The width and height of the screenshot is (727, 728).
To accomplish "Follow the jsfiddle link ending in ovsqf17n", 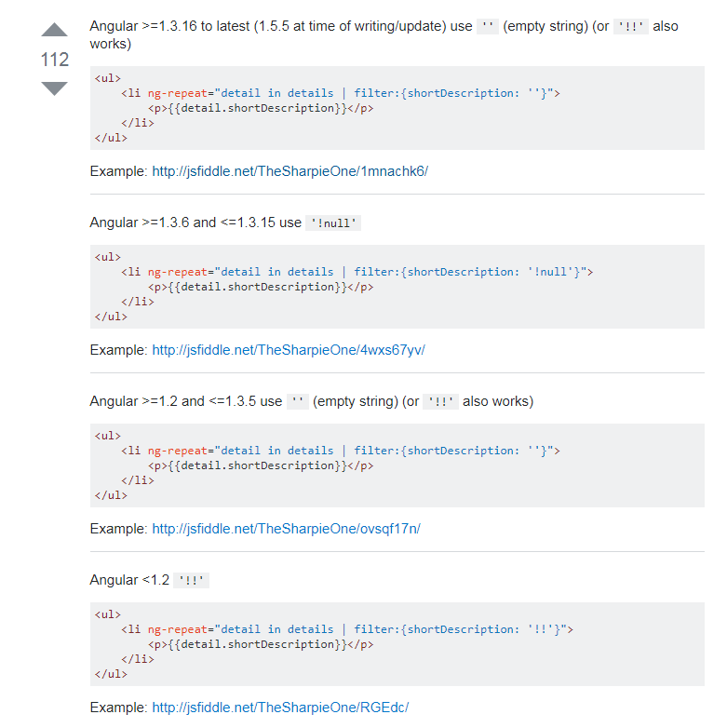I will tap(286, 529).
